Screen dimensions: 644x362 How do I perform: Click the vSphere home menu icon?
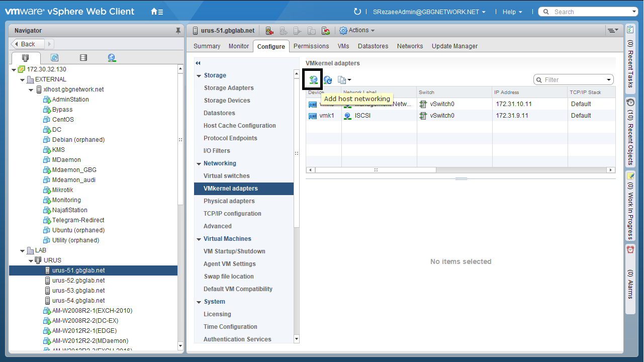pyautogui.click(x=156, y=12)
